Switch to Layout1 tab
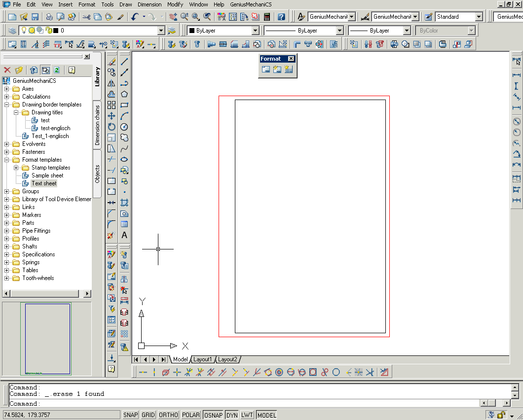The width and height of the screenshot is (523, 420). pyautogui.click(x=202, y=359)
